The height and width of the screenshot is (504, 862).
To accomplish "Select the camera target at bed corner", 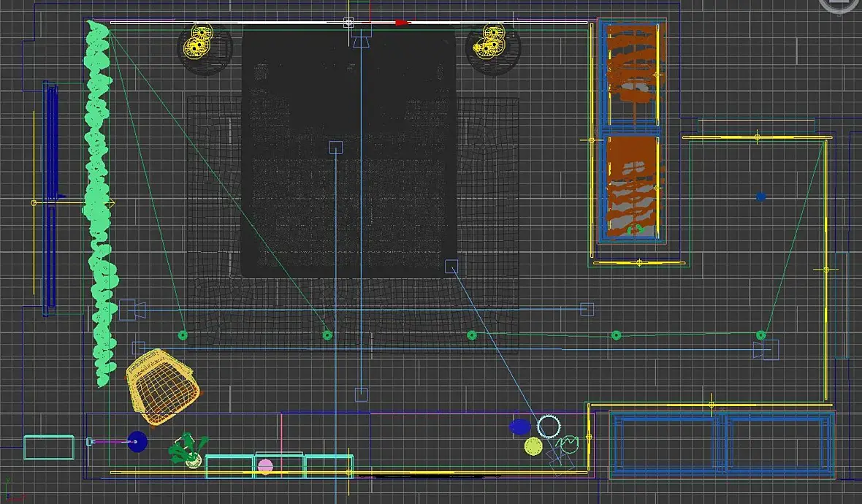I will pyautogui.click(x=451, y=267).
